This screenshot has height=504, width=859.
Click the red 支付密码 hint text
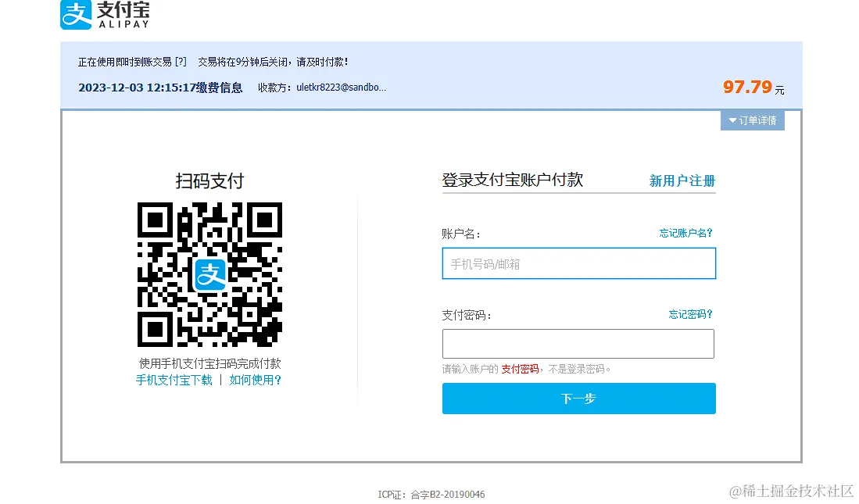(x=520, y=370)
